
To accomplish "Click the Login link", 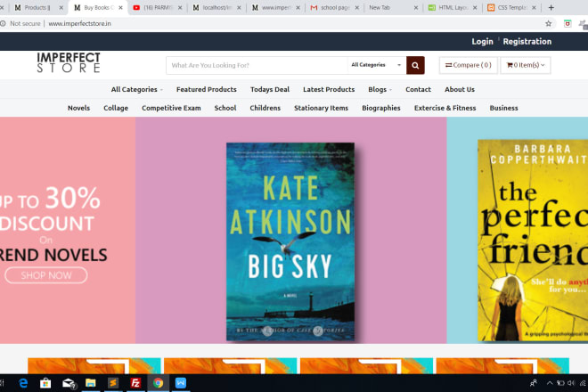I will point(482,41).
